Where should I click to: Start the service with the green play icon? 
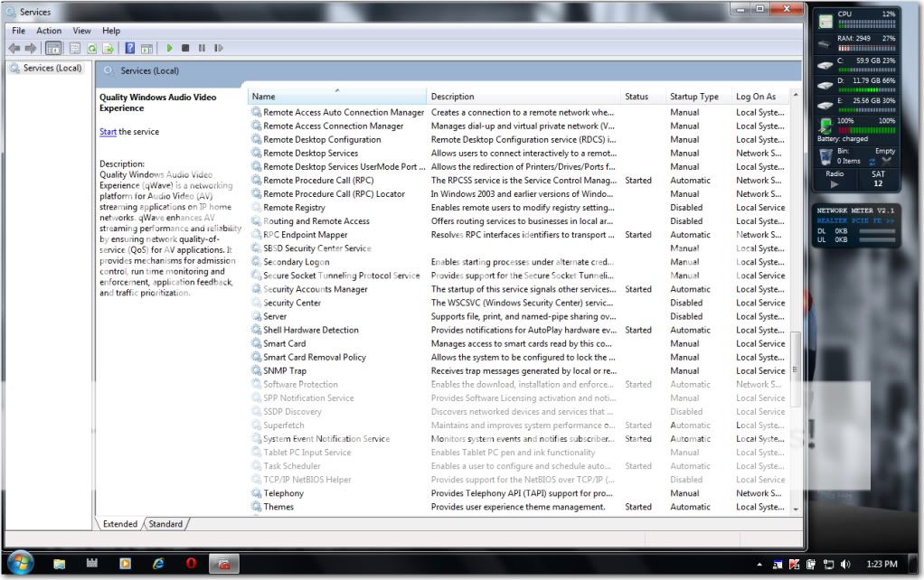click(170, 48)
